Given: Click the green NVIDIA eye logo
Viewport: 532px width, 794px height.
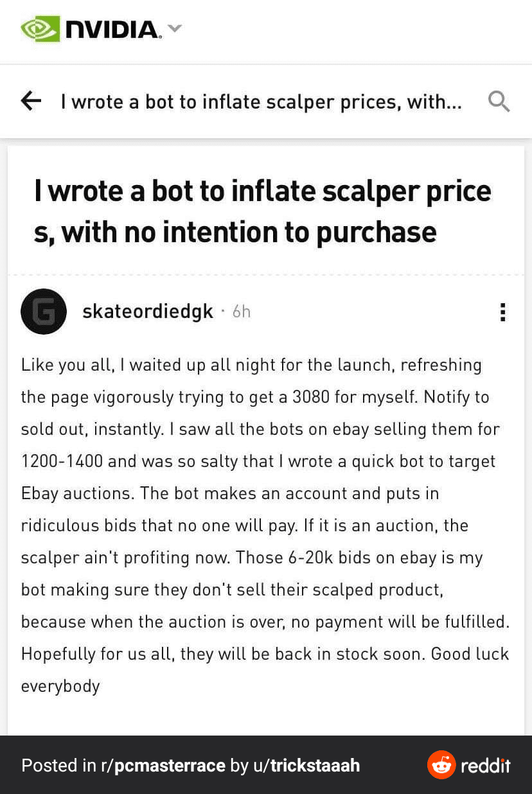Looking at the screenshot, I should (x=40, y=29).
